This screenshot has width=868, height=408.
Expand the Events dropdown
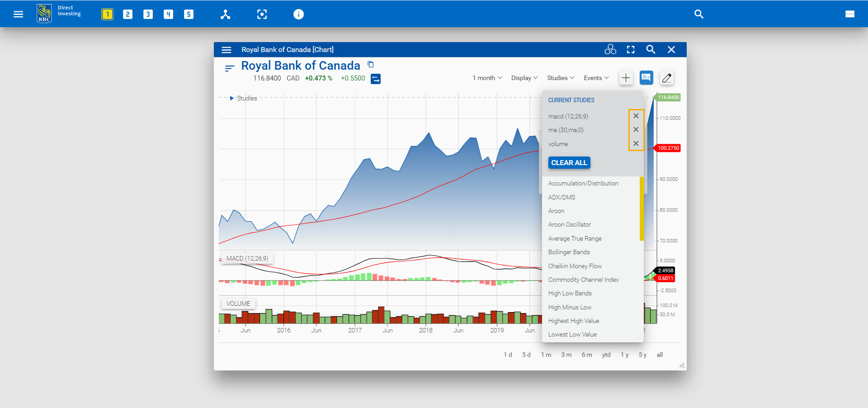596,78
